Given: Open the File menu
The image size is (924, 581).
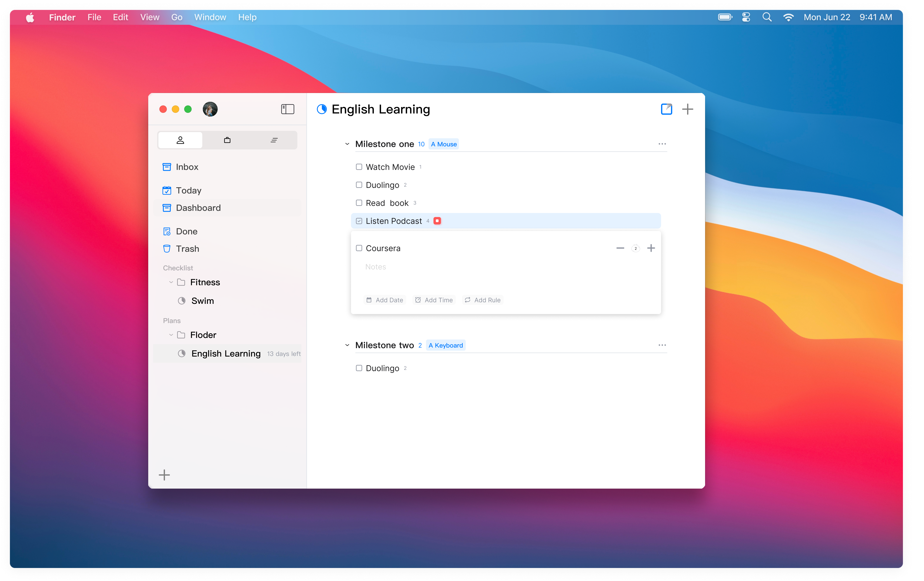Looking at the screenshot, I should [x=94, y=17].
